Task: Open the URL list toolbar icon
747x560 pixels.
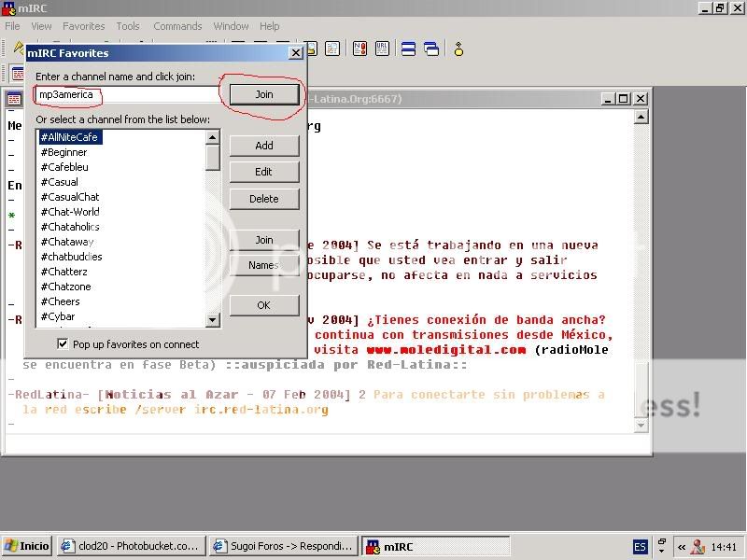Action: [x=382, y=49]
